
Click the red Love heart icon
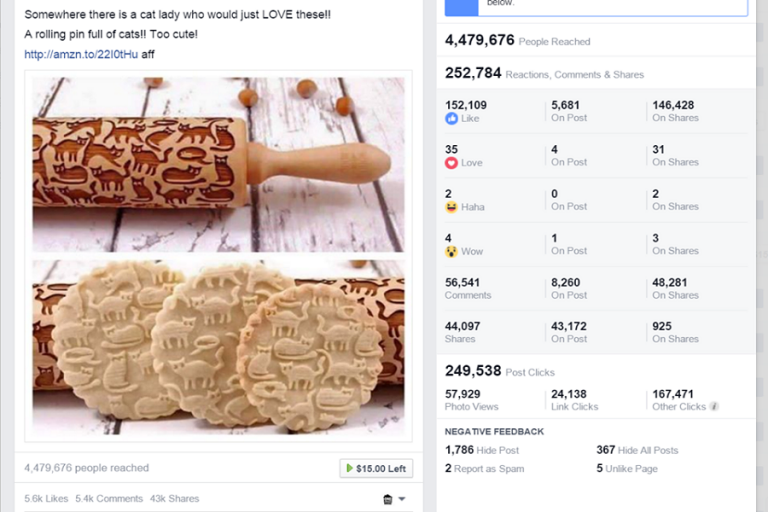pyautogui.click(x=451, y=163)
